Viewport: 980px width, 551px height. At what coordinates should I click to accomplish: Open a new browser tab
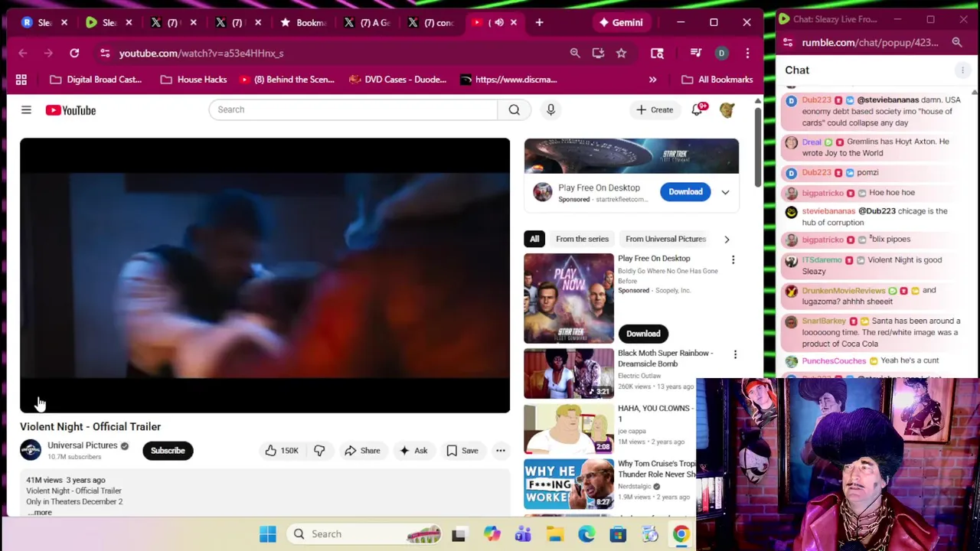539,22
